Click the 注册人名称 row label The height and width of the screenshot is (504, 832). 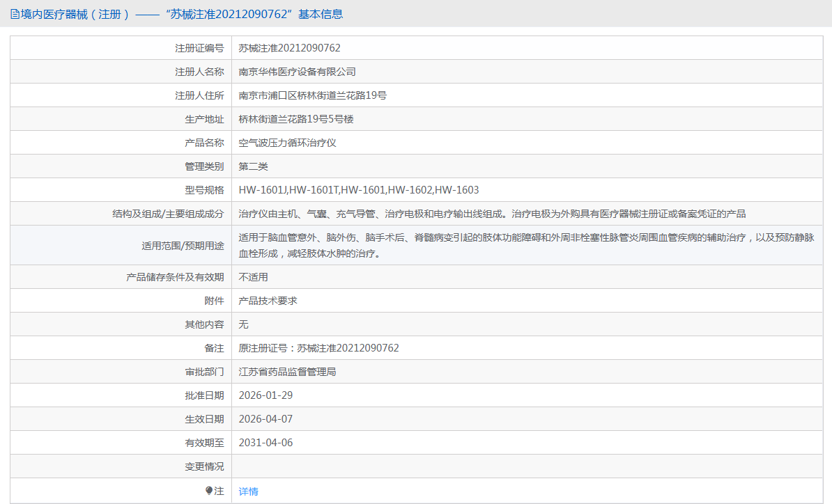[x=199, y=72]
